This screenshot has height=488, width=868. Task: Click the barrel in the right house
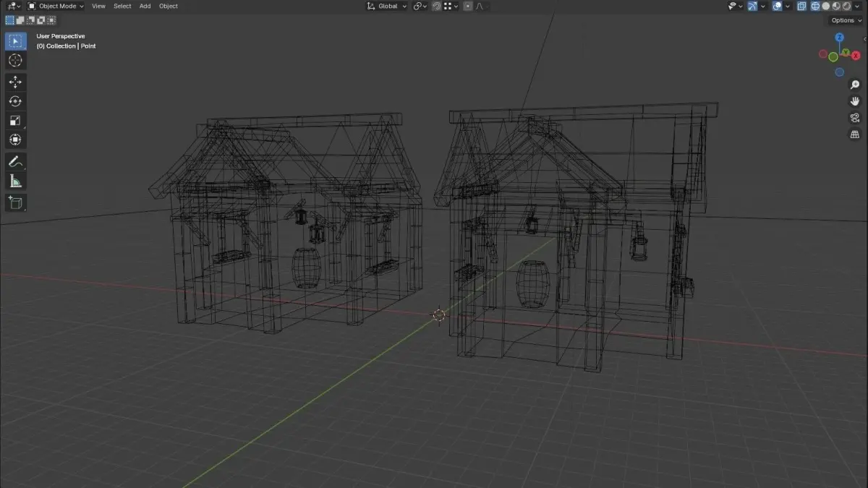point(533,284)
